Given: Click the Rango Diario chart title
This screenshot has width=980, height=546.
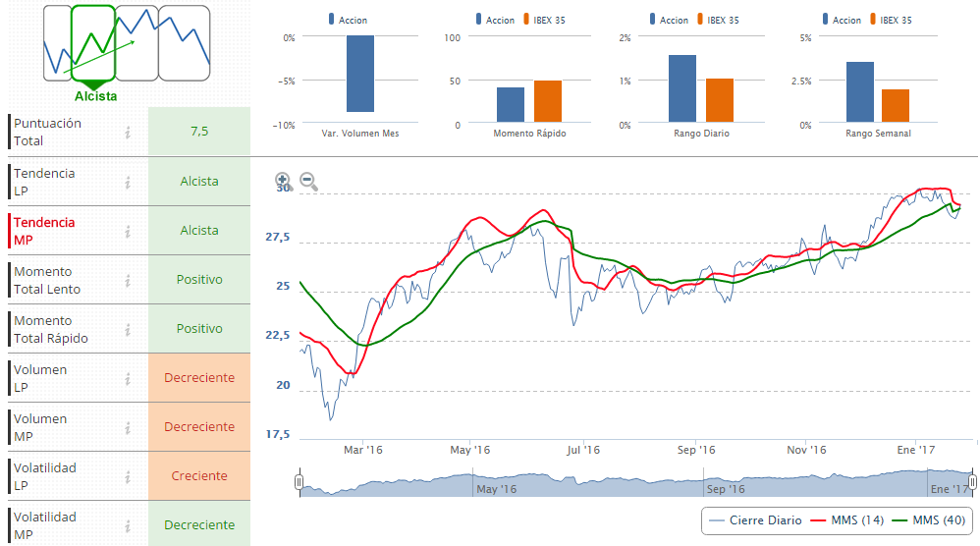Looking at the screenshot, I should pyautogui.click(x=701, y=134).
